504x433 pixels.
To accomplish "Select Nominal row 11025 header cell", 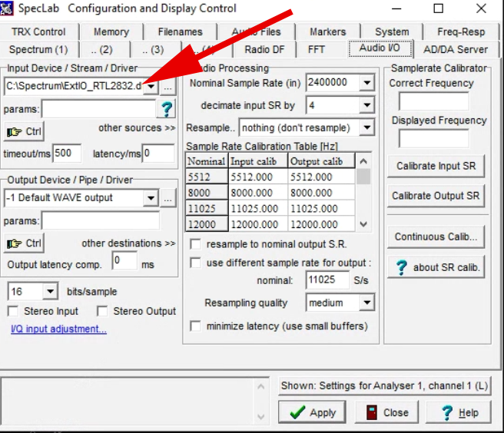I will pyautogui.click(x=207, y=209).
